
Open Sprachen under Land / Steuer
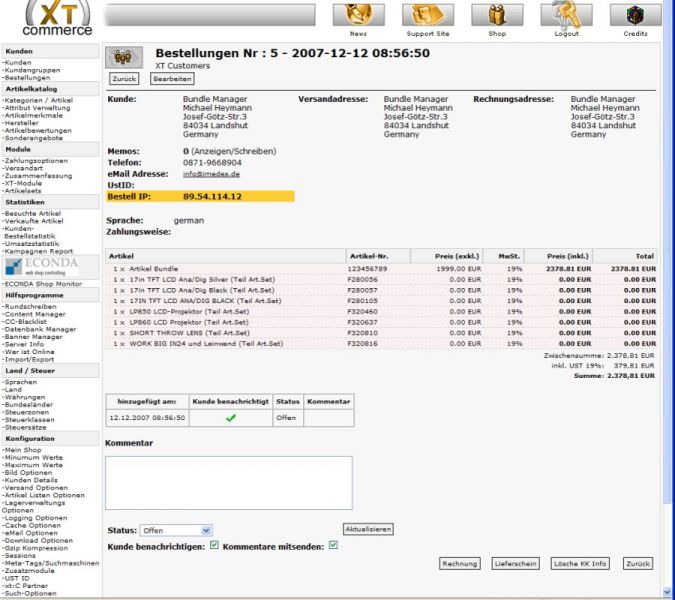(x=20, y=382)
